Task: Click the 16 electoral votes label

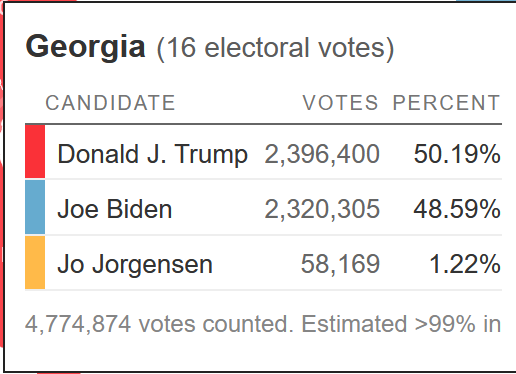Action: (275, 49)
